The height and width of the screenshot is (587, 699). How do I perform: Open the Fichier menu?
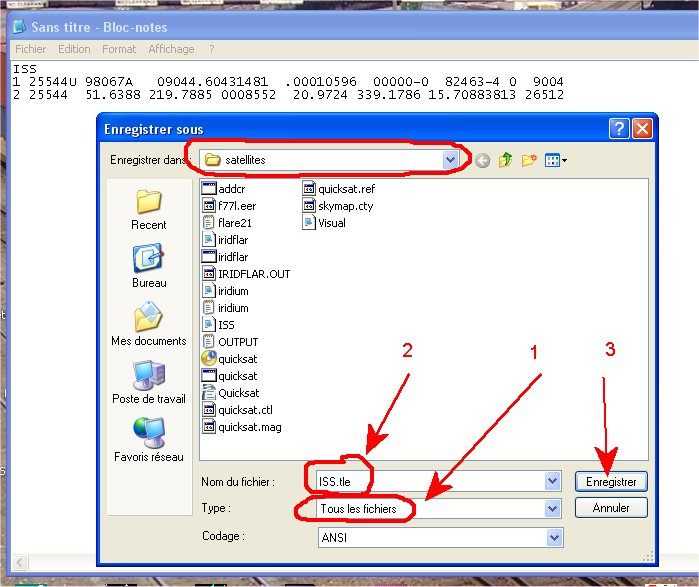(30, 49)
